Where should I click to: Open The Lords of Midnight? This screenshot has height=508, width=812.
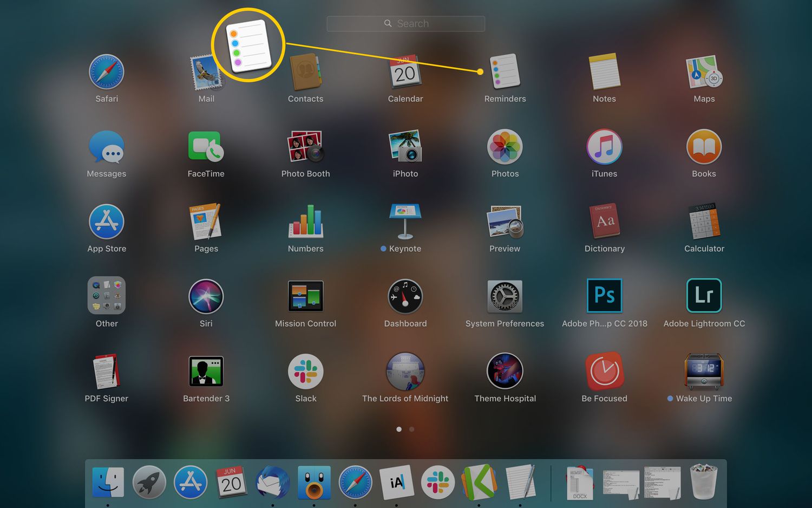click(x=405, y=372)
